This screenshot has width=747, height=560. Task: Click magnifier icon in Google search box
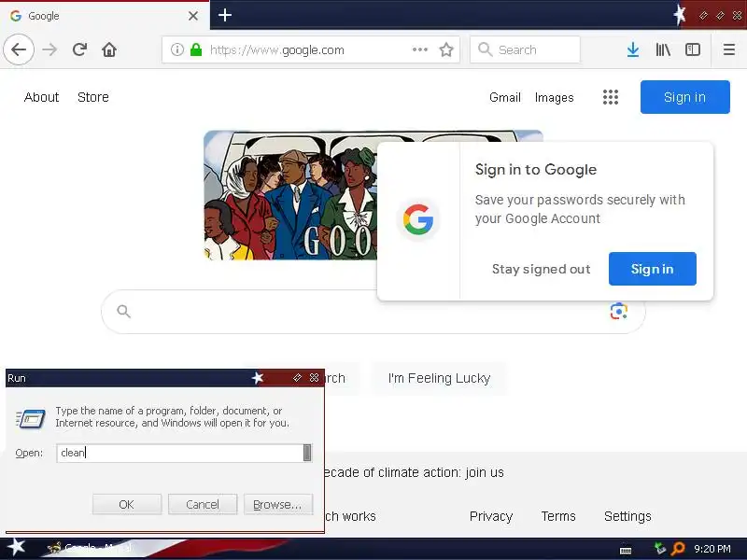(x=124, y=312)
